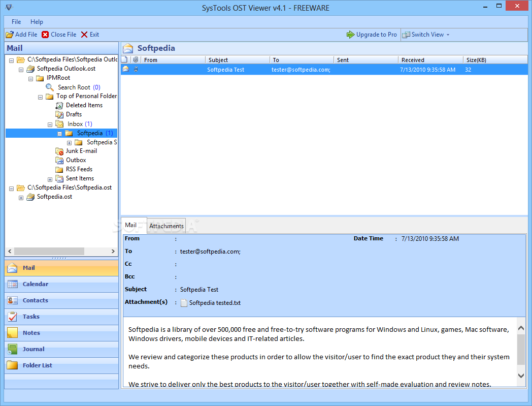The width and height of the screenshot is (532, 406).
Task: Click the Contacts card icon
Action: point(13,300)
